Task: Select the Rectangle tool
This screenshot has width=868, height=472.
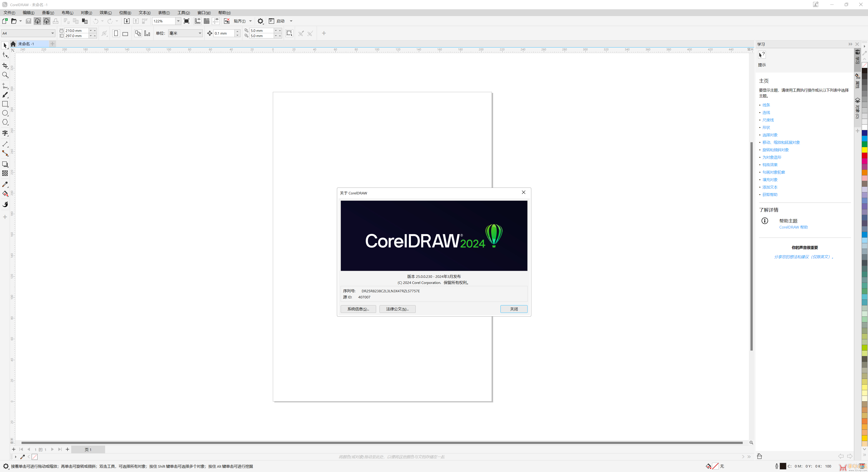Action: (5, 104)
